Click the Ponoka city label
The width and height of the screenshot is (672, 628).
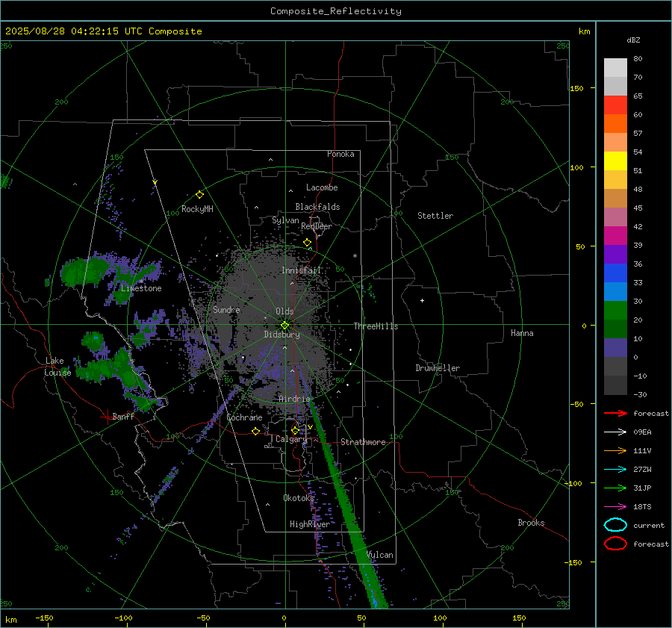340,154
